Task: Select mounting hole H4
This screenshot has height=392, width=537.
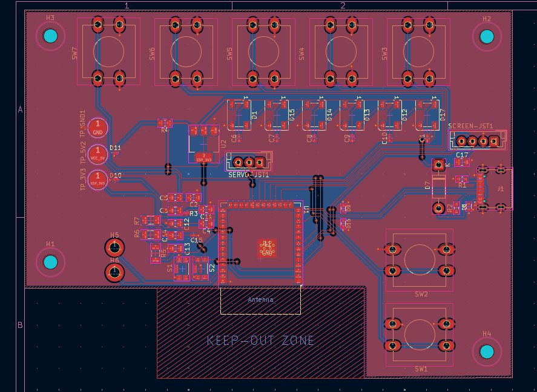Action: 487,351
